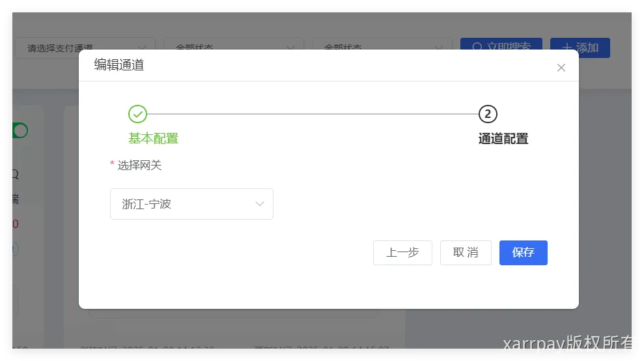This screenshot has width=644, height=361.
Task: Click the plus icon on 添加 button
Action: tap(567, 47)
